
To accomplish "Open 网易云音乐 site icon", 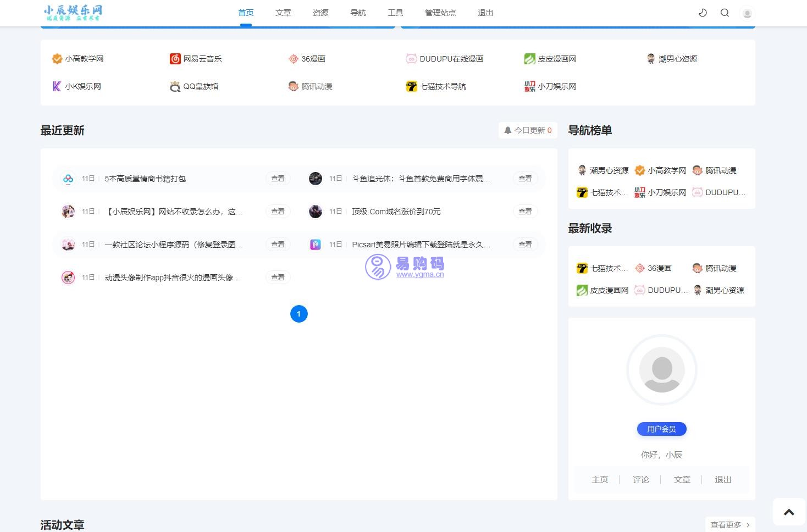I will pyautogui.click(x=175, y=59).
